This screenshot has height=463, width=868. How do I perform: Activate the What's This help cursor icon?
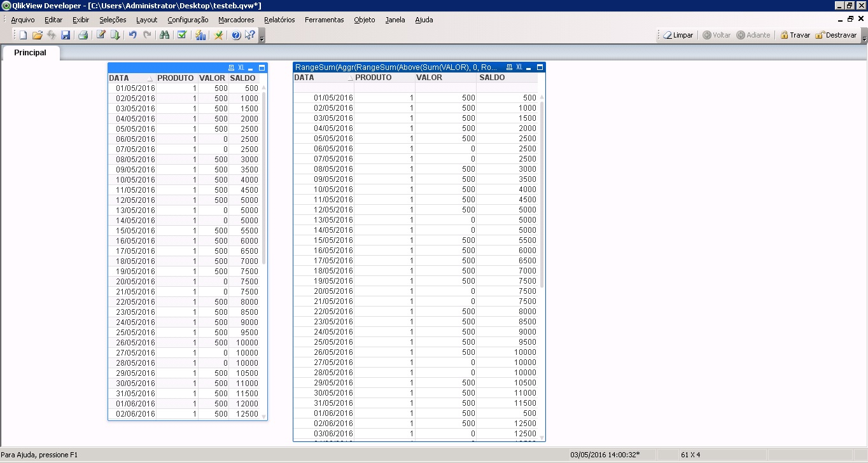250,35
